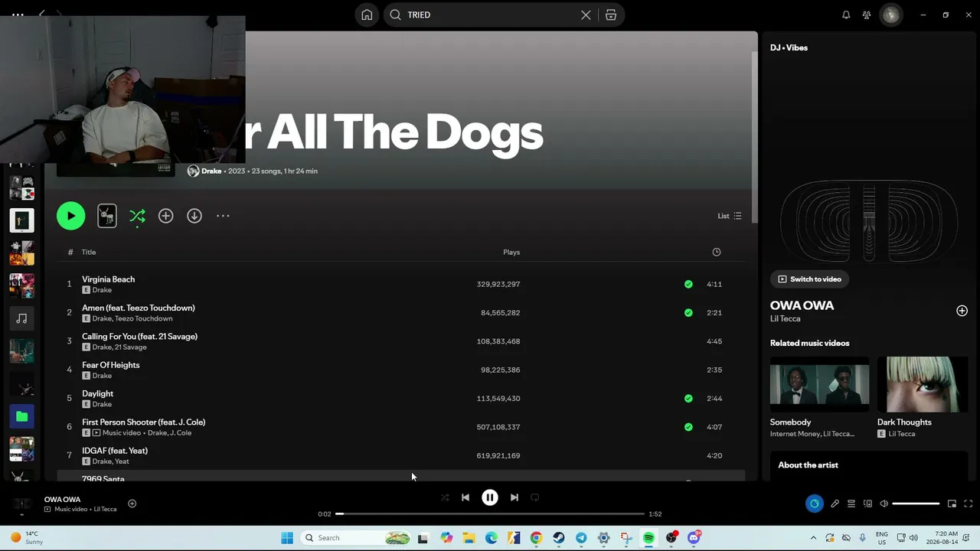This screenshot has height=551, width=980.
Task: Open Steam from the taskbar
Action: click(559, 538)
